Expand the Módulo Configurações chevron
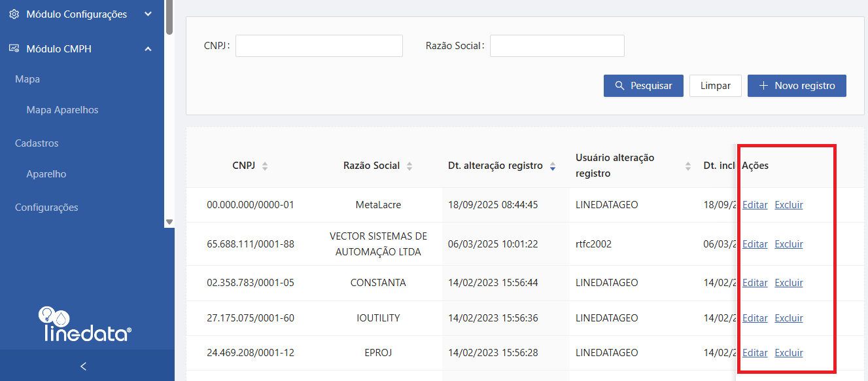This screenshot has height=381, width=868. [148, 14]
